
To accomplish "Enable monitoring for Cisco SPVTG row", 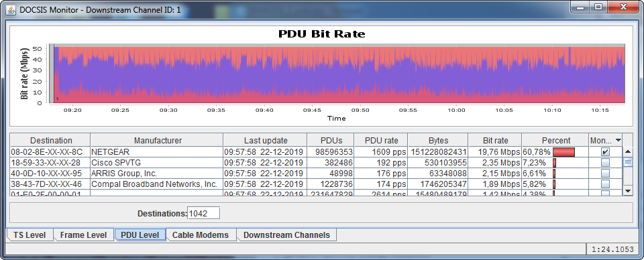I will coord(605,163).
